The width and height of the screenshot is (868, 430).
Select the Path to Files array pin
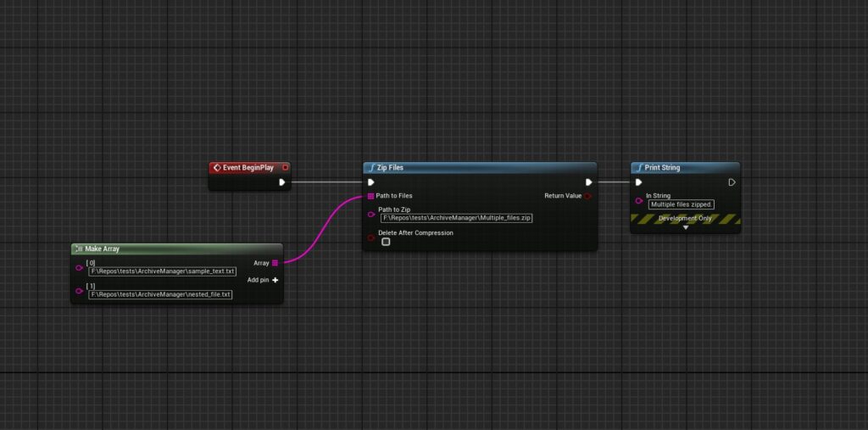pos(370,196)
